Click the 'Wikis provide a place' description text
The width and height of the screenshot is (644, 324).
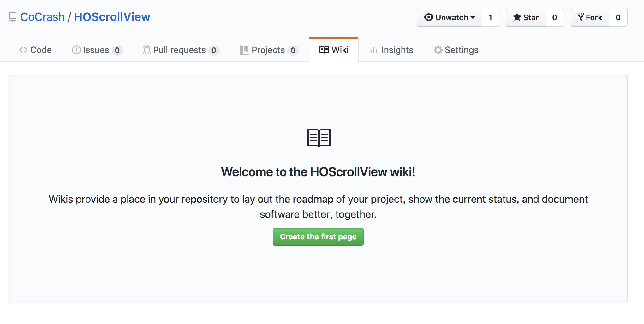pyautogui.click(x=318, y=207)
